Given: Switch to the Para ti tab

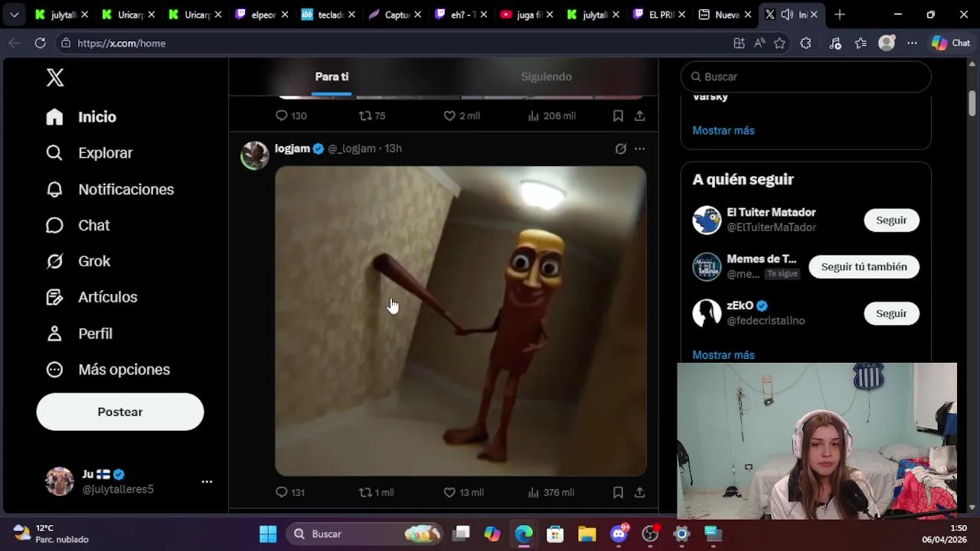Looking at the screenshot, I should [332, 77].
